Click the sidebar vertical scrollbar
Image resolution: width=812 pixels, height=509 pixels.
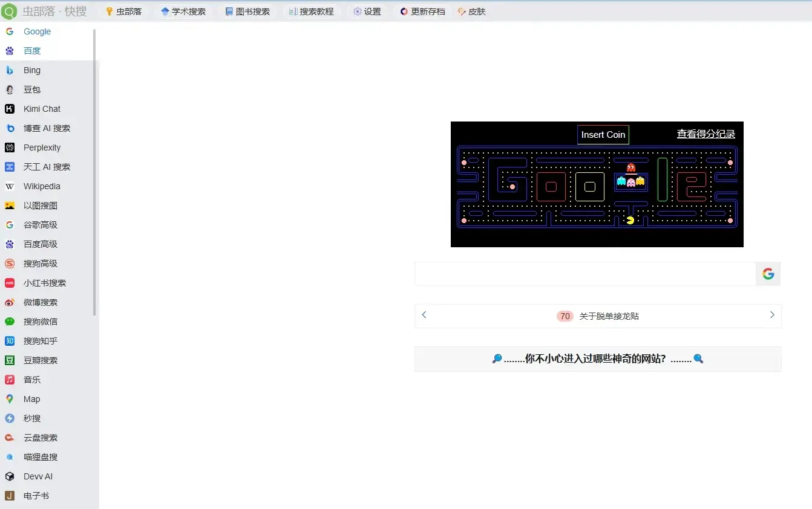(x=94, y=172)
